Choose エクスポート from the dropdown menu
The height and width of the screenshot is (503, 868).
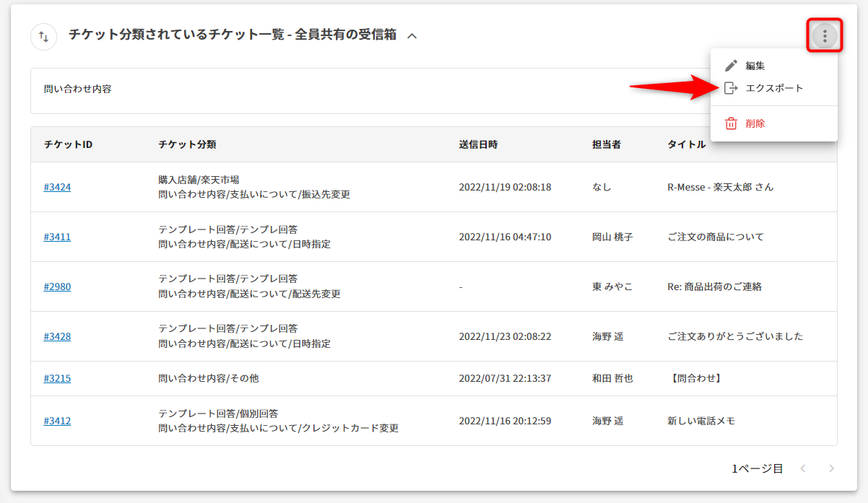[773, 88]
